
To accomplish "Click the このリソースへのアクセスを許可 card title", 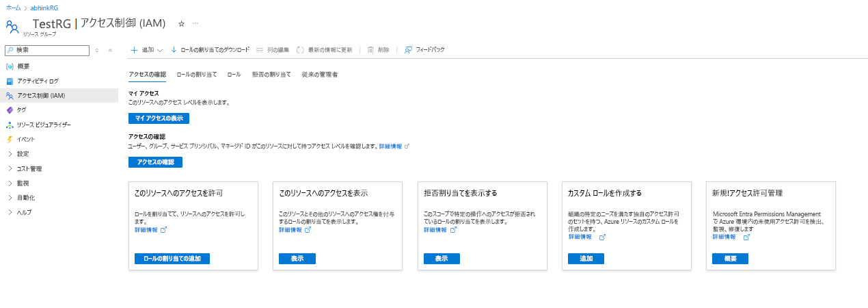I will [178, 193].
